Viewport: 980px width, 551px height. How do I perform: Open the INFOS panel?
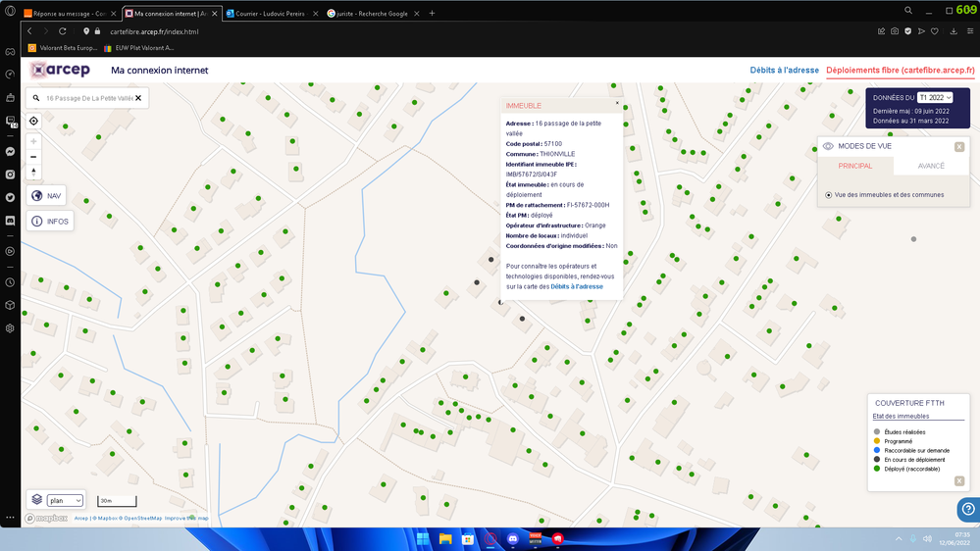tap(50, 222)
